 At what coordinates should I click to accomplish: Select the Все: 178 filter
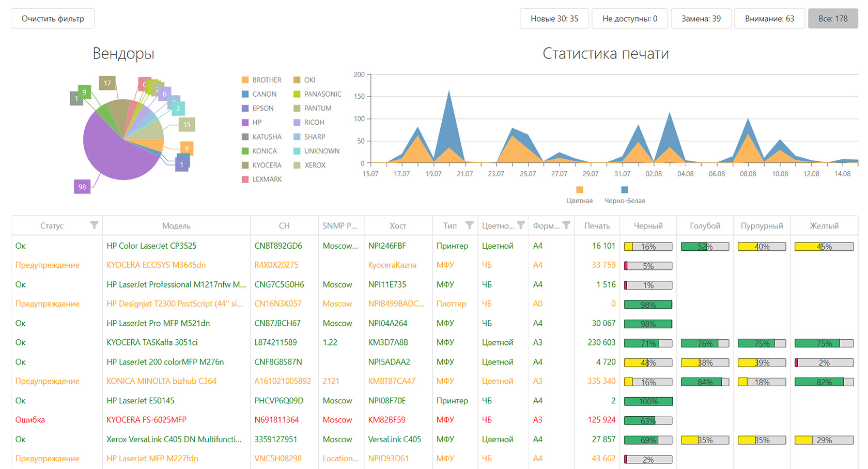pos(833,19)
